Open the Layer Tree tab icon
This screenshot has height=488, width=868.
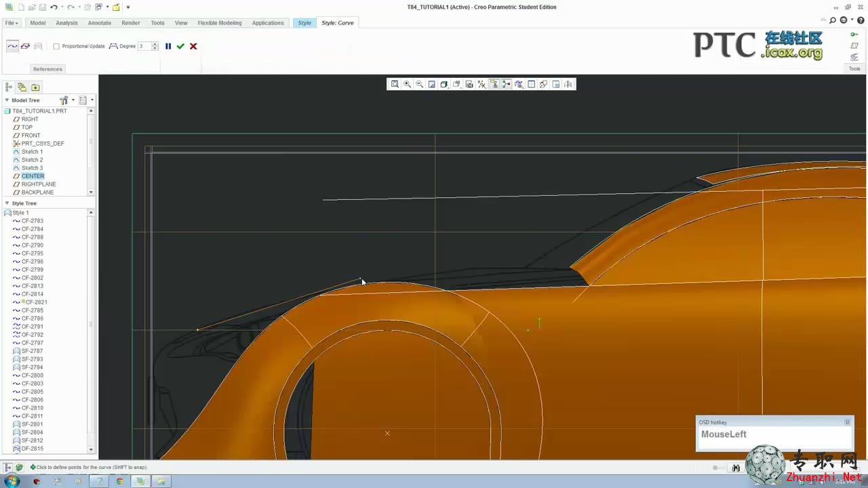click(22, 87)
